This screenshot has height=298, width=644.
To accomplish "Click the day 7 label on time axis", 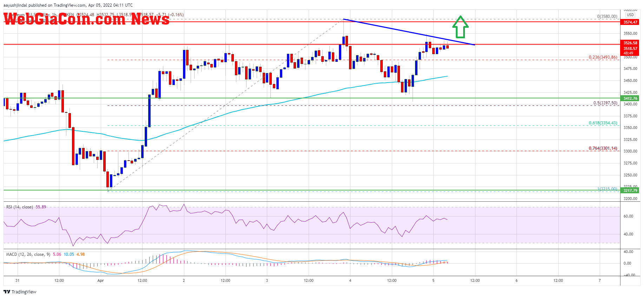I will (x=600, y=280).
